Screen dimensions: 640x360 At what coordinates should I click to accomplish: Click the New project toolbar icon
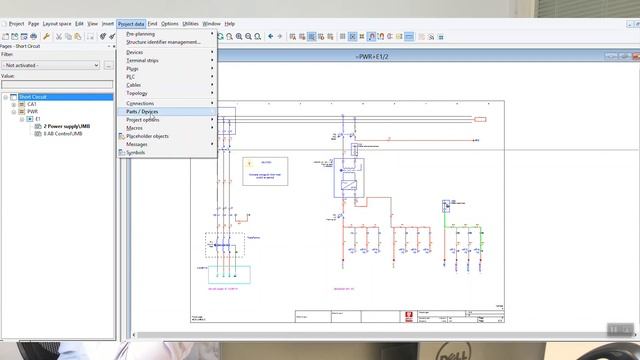(x=5, y=37)
